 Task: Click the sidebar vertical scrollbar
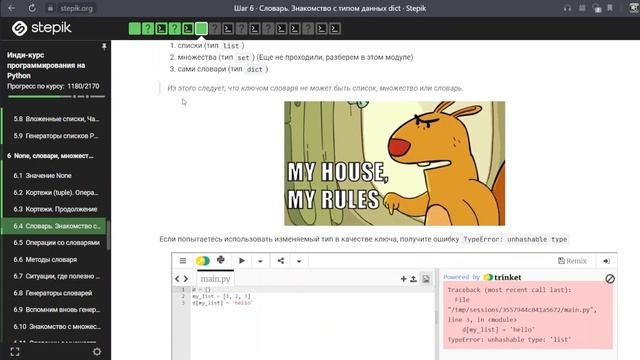(108, 236)
